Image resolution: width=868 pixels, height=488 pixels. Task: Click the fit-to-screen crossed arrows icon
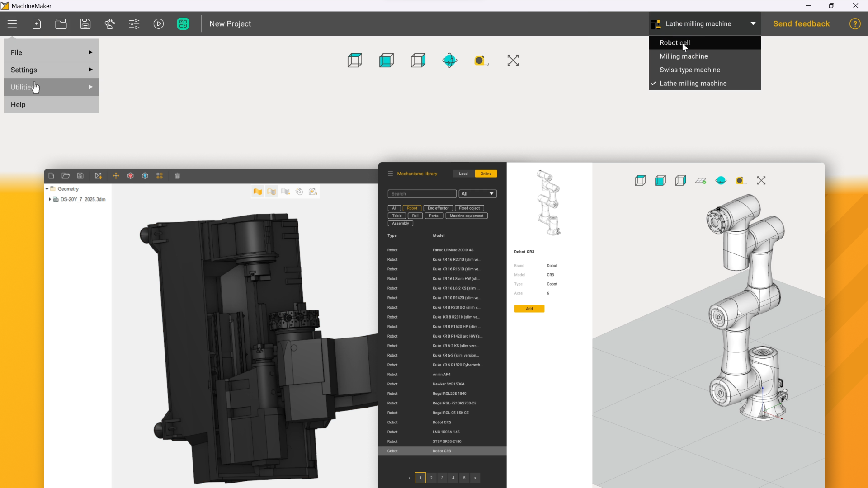(x=513, y=60)
